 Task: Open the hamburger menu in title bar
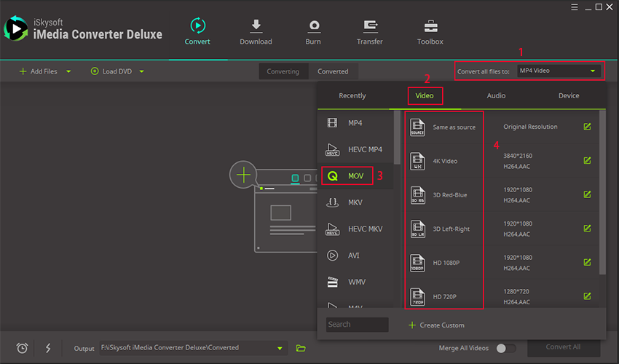pyautogui.click(x=575, y=7)
